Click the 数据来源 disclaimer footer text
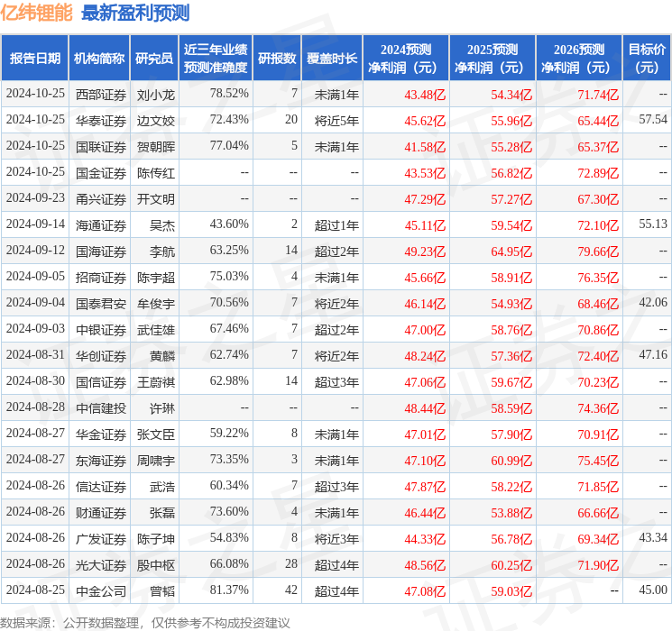This screenshot has height=631, width=672. pyautogui.click(x=145, y=623)
